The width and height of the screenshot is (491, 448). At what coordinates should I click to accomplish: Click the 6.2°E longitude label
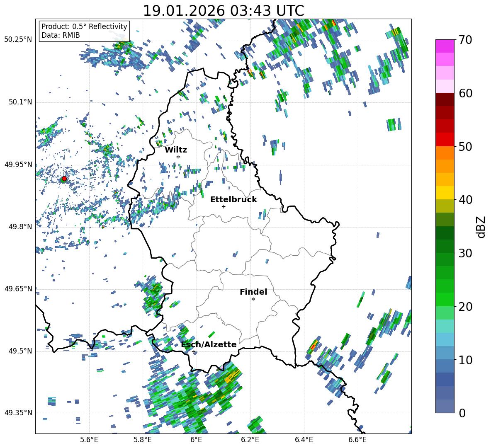tap(250, 440)
